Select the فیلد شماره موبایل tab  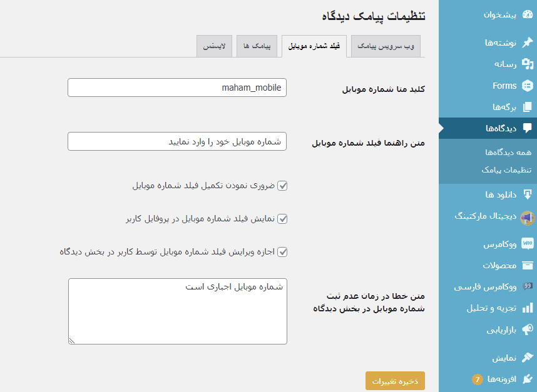tap(314, 46)
